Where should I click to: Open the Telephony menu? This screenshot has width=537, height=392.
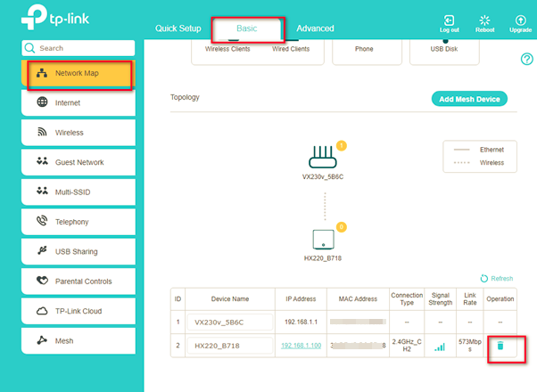tap(78, 222)
